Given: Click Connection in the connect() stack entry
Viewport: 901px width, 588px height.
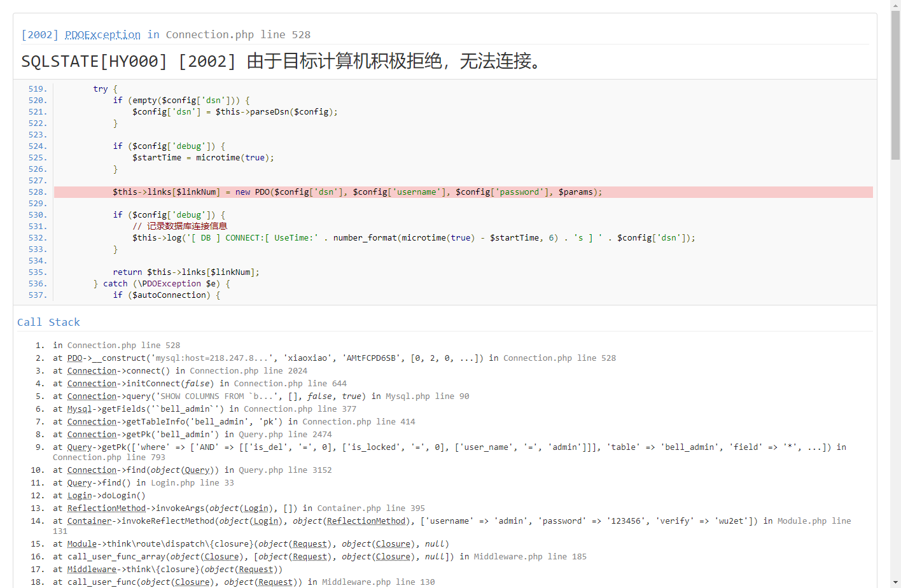Looking at the screenshot, I should click(x=92, y=371).
